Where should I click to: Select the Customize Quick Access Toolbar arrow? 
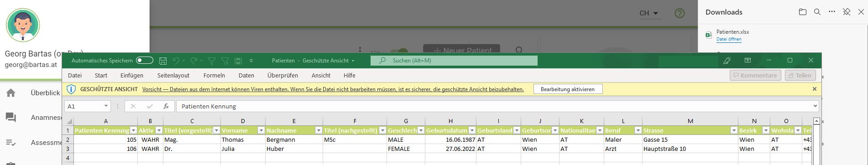click(x=251, y=61)
